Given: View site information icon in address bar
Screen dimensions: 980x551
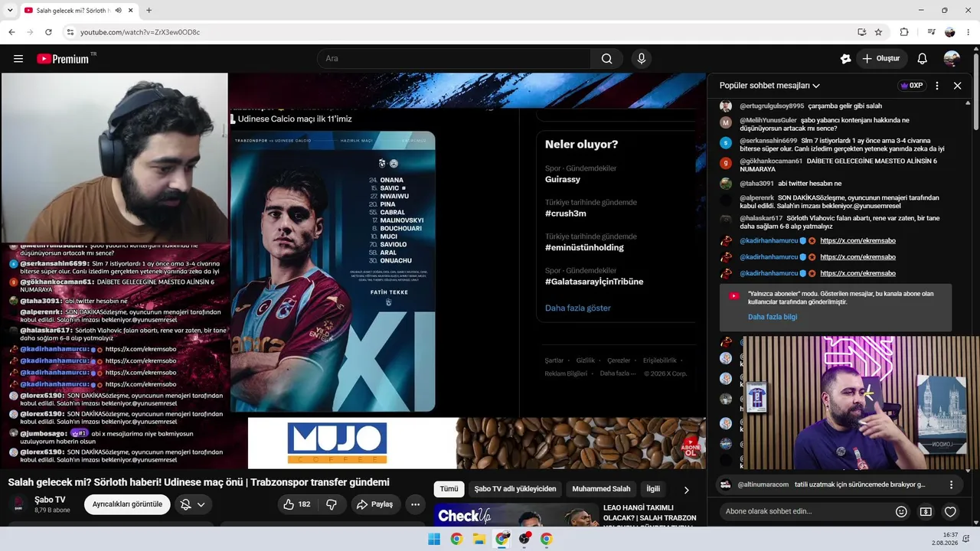Looking at the screenshot, I should pyautogui.click(x=70, y=32).
